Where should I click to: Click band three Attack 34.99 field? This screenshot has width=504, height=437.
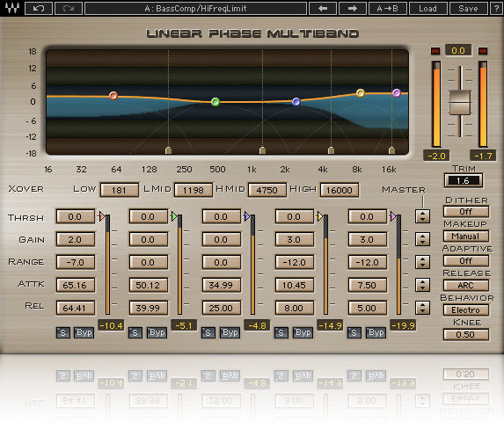coord(222,285)
